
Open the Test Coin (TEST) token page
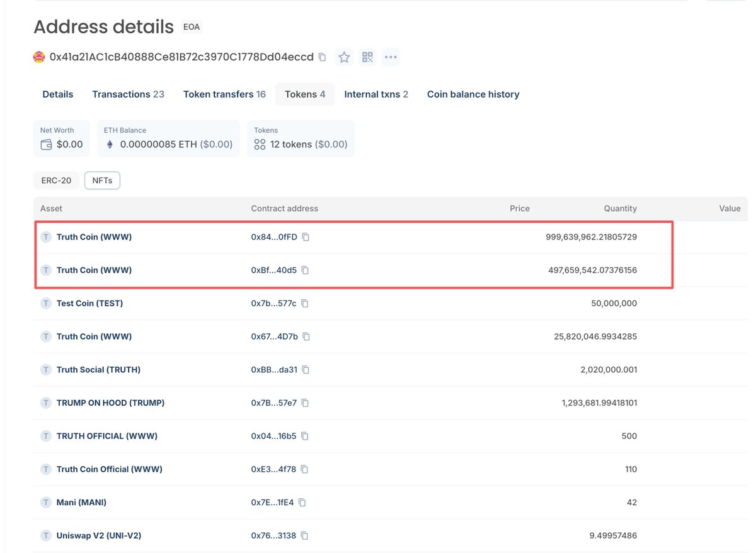(89, 304)
